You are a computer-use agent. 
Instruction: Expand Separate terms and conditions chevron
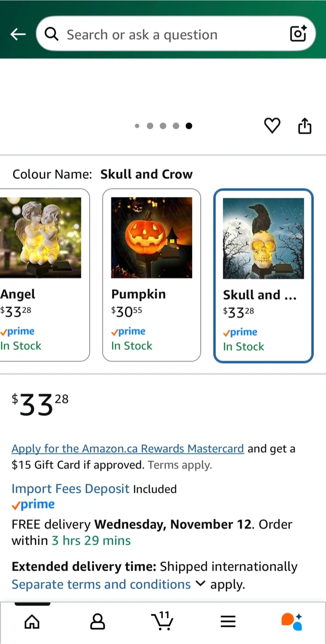(x=201, y=584)
